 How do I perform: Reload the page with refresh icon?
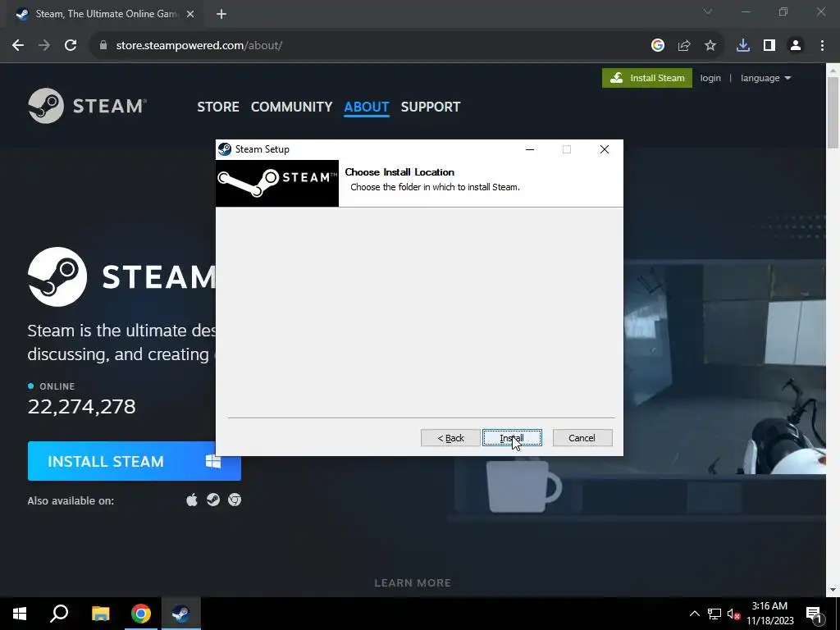(71, 46)
